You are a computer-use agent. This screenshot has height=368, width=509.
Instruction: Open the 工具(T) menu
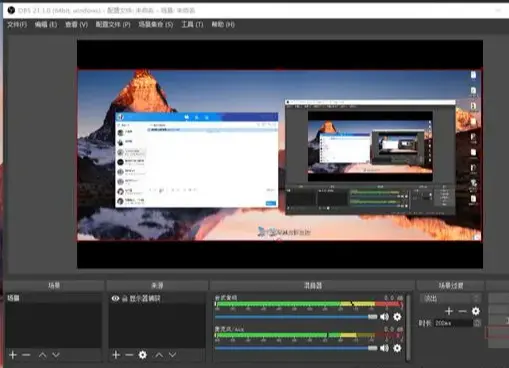click(x=192, y=24)
